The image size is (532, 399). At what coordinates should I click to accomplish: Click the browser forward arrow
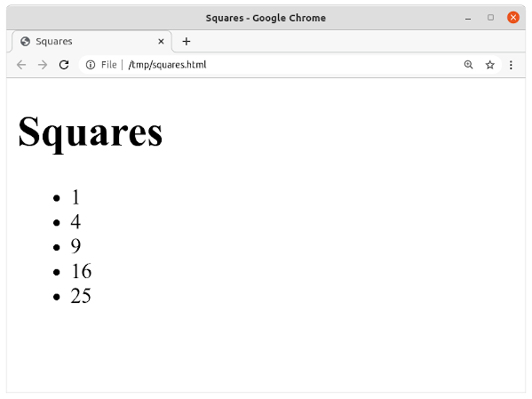pos(43,65)
